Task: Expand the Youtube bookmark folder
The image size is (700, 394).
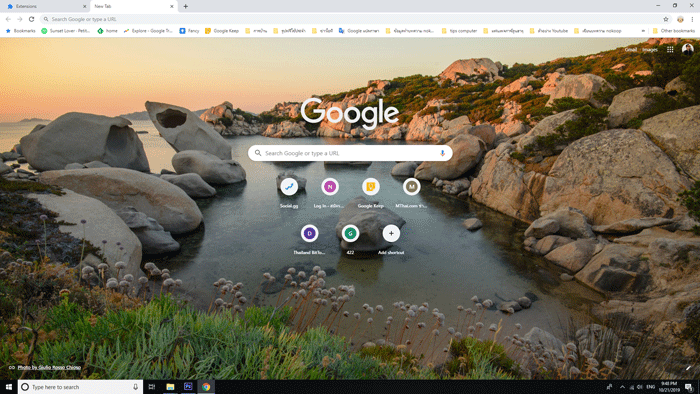Action: [x=549, y=31]
